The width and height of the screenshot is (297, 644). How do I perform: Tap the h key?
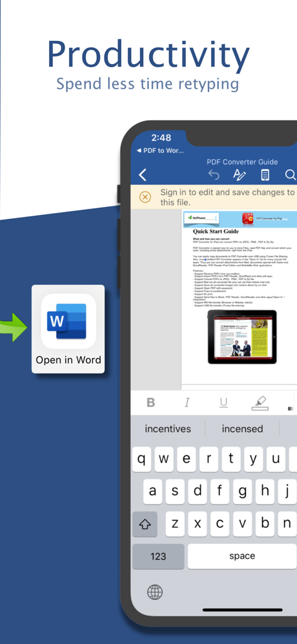(x=264, y=491)
